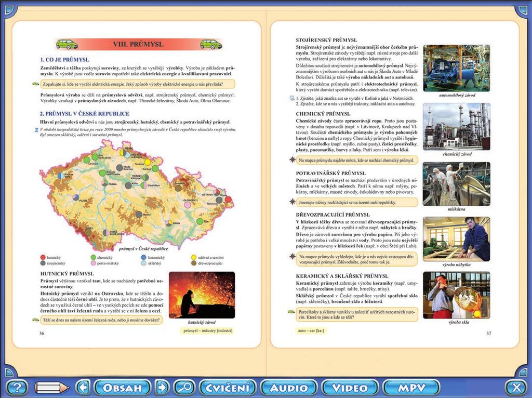The height and width of the screenshot is (398, 532).
Task: Click the green car right of chapter title
Action: pos(211,44)
